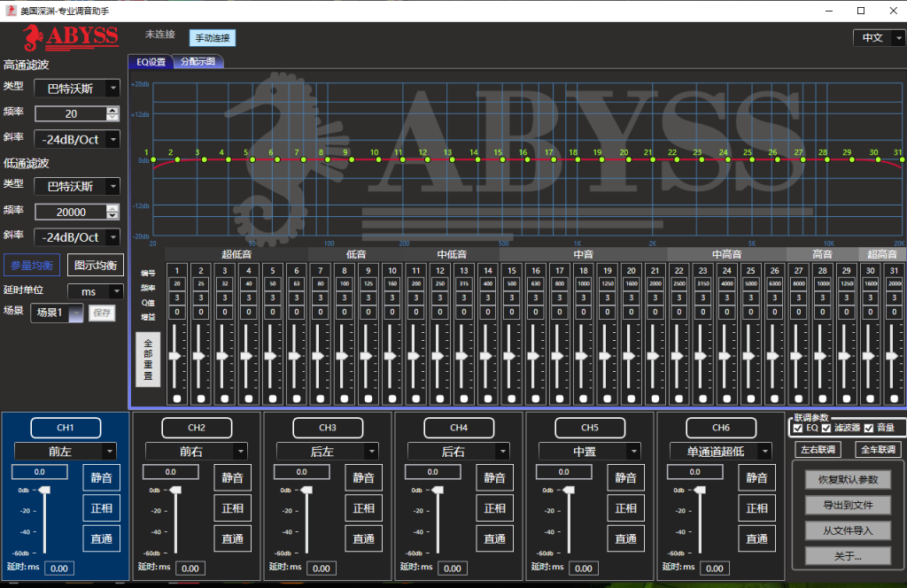
Task: Click the 左右联调 button
Action: [818, 449]
